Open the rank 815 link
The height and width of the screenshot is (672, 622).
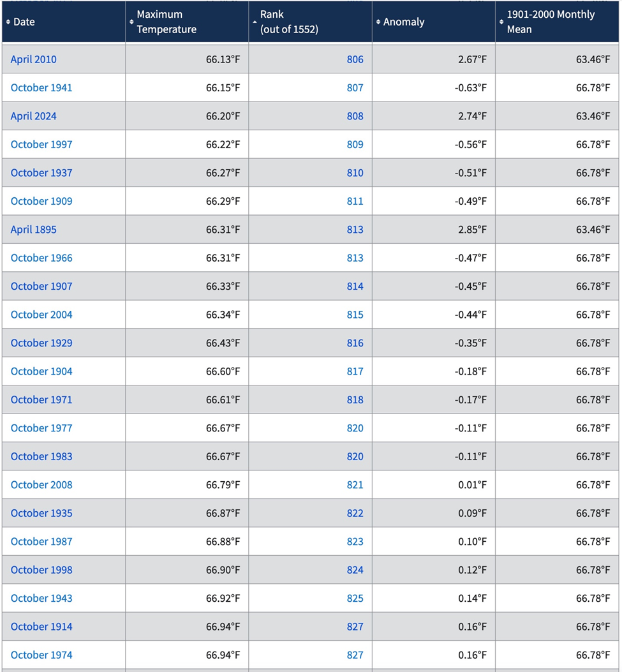point(355,315)
